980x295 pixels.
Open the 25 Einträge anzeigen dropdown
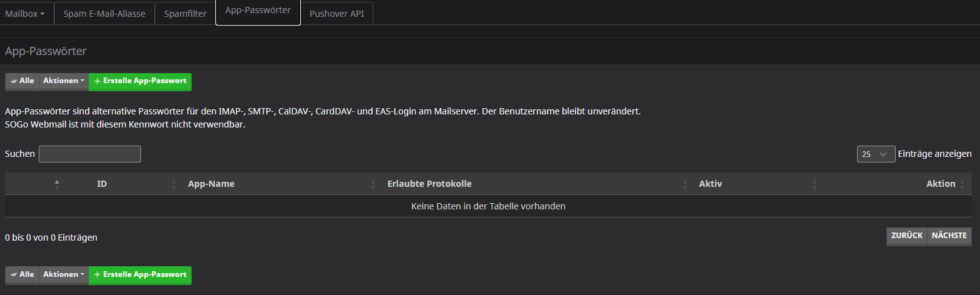[876, 154]
